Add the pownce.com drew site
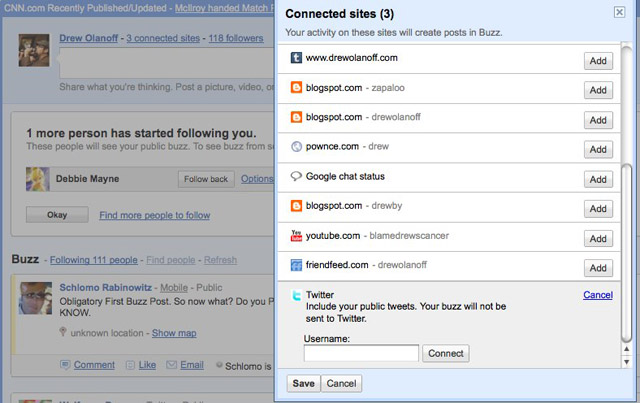Image resolution: width=640 pixels, height=403 pixels. (598, 150)
